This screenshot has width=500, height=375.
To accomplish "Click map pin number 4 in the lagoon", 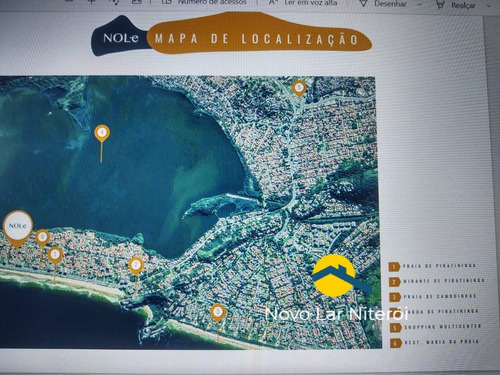I will point(102,133).
